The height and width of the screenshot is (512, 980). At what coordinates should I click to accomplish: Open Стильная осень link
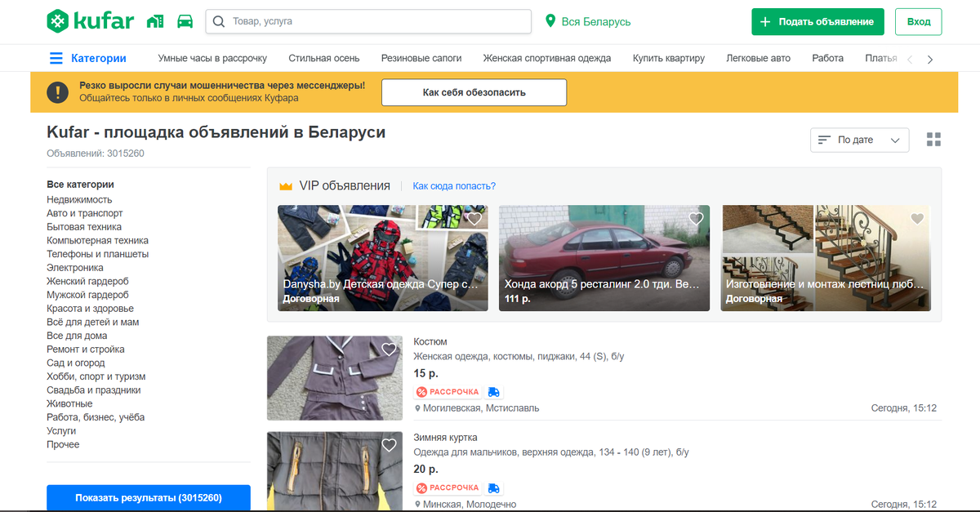click(324, 58)
